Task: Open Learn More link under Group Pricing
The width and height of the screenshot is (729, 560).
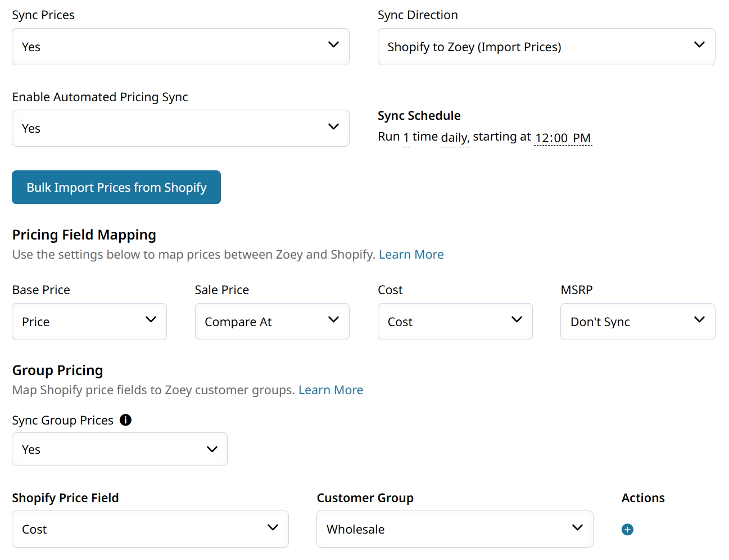Action: [x=330, y=390]
